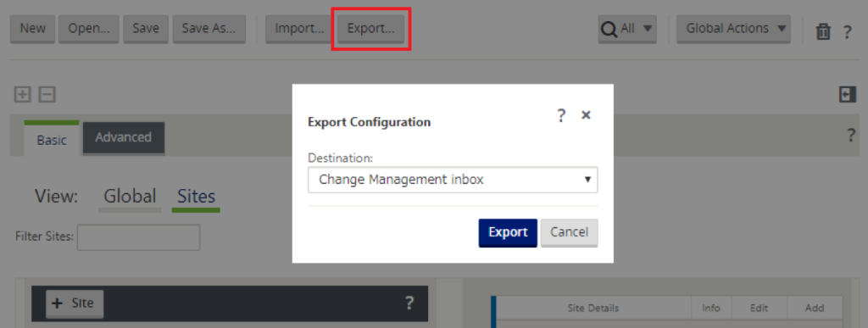Screen dimensions: 868x328
Task: Click the Site Details column header
Action: (593, 309)
